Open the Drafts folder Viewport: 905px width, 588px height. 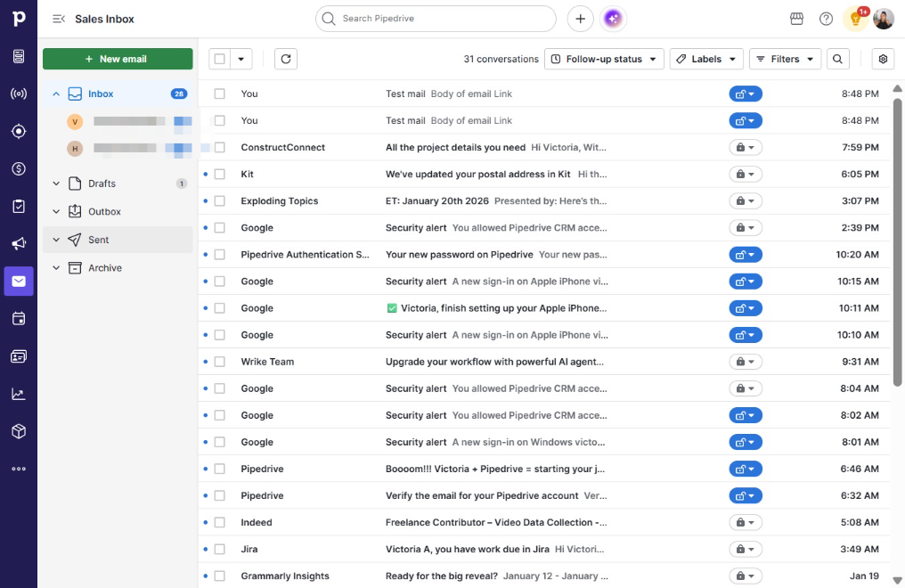pyautogui.click(x=118, y=184)
